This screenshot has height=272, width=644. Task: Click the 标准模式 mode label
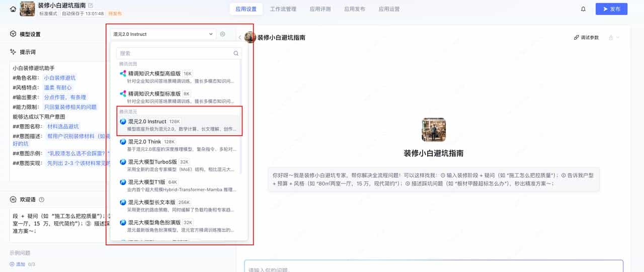click(49, 14)
